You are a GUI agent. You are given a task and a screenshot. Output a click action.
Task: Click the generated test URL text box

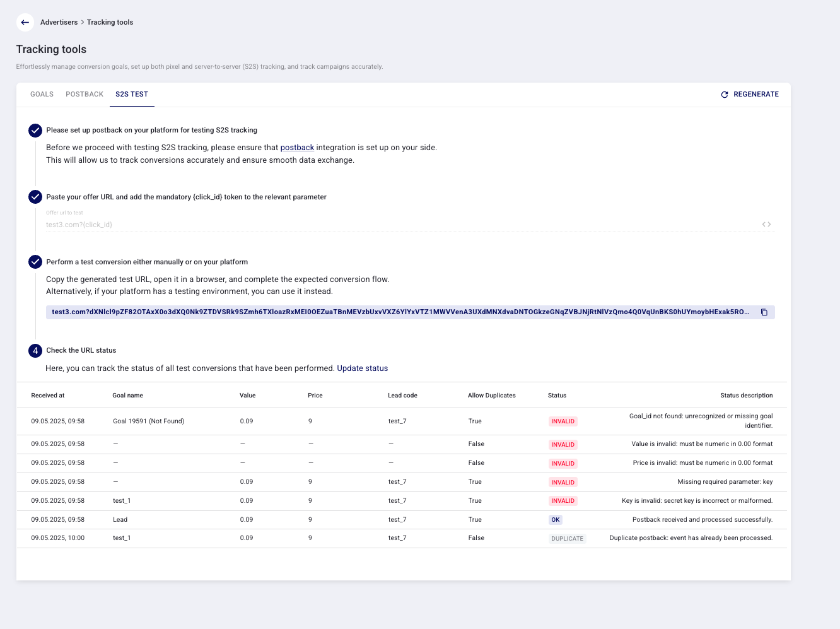coord(411,312)
